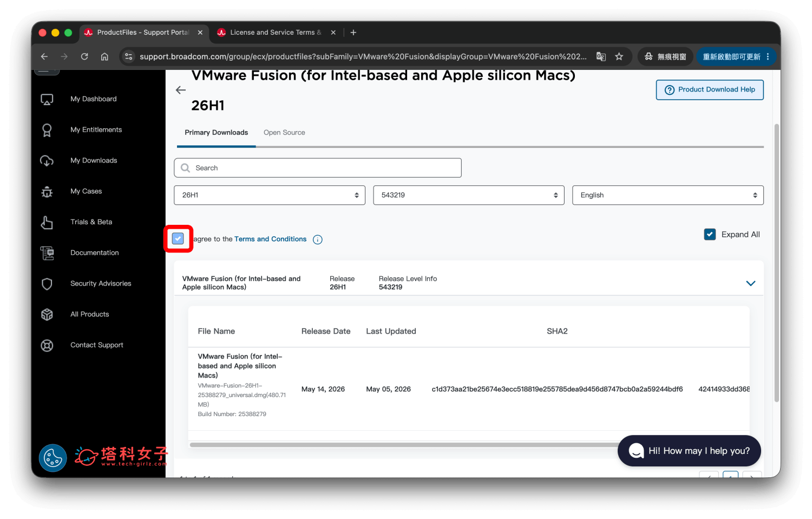812x519 pixels.
Task: Open My Downloads menu item
Action: pyautogui.click(x=94, y=161)
